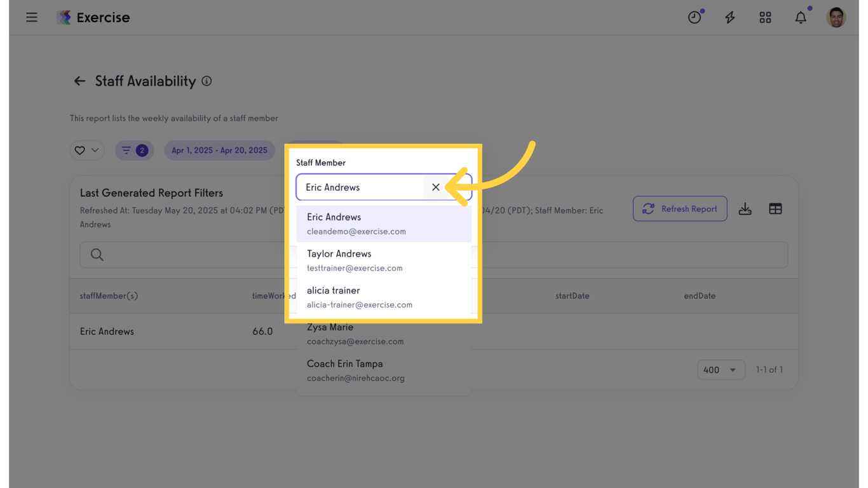Open the Apr 1 - Apr 20 date range
868x488 pixels.
coord(219,151)
